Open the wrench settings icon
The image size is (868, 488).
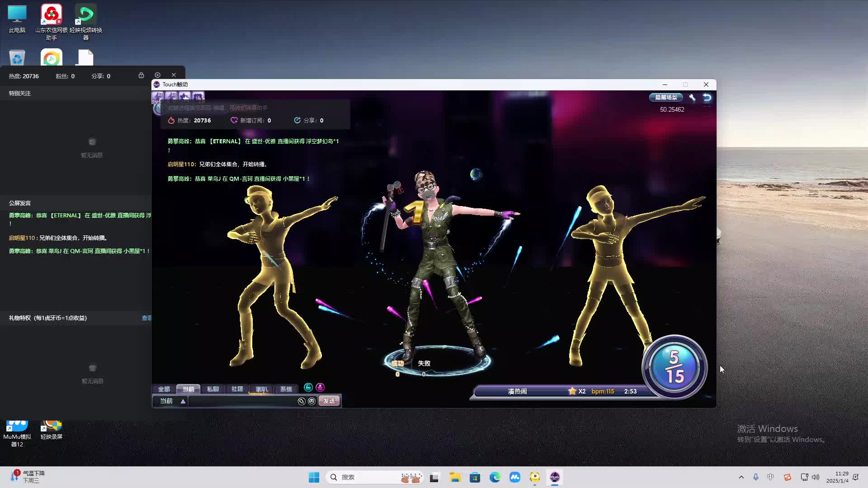click(692, 98)
